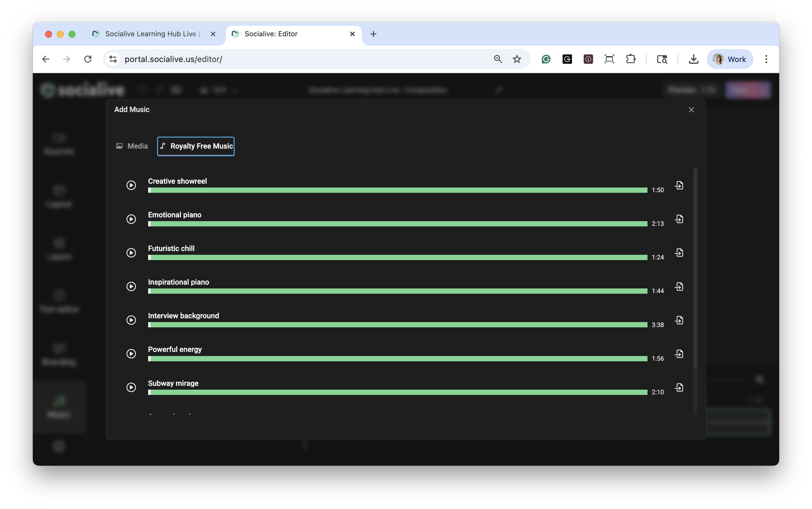Bookmark this page with the star icon

(x=517, y=59)
